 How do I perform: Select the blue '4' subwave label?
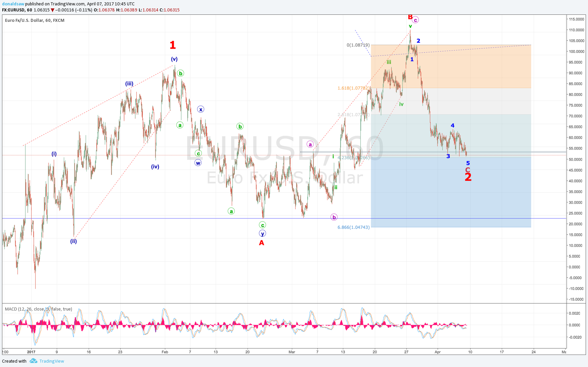[x=452, y=125]
